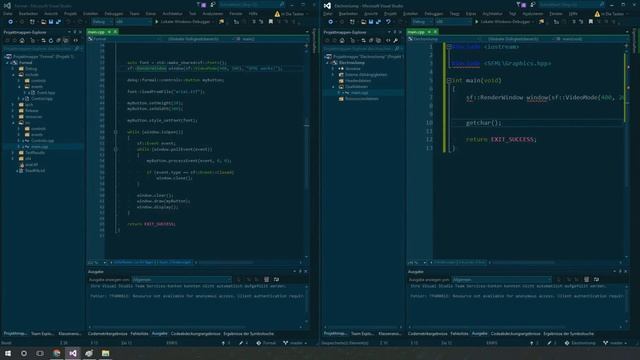Open the Debuggen menu in the left window
640x360 pixels.
113,13
